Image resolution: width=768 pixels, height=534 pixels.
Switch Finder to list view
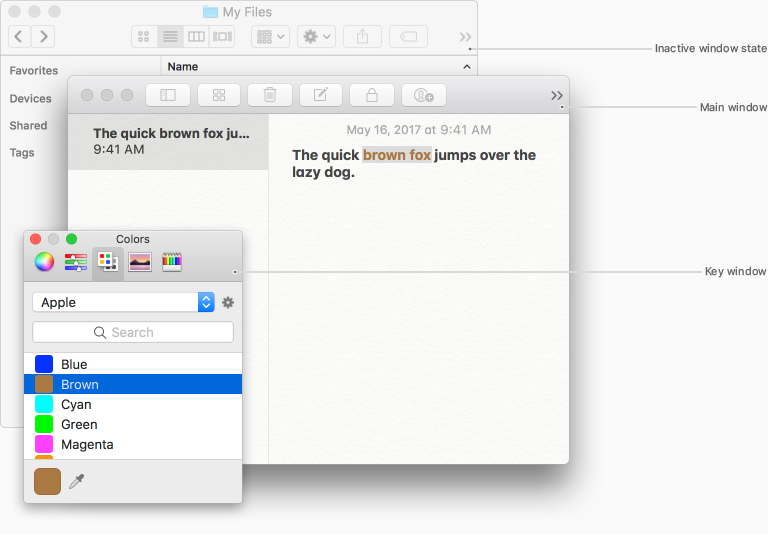170,37
